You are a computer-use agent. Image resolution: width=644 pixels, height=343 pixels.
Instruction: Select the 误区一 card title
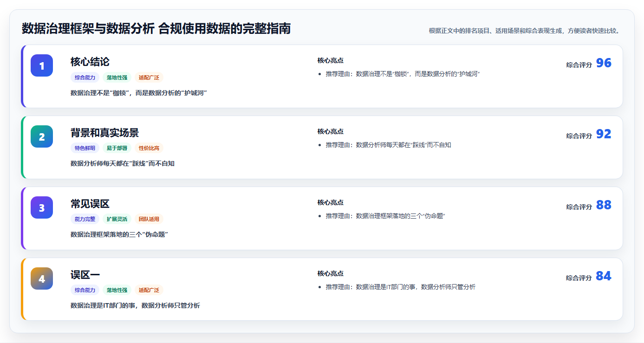pyautogui.click(x=85, y=275)
